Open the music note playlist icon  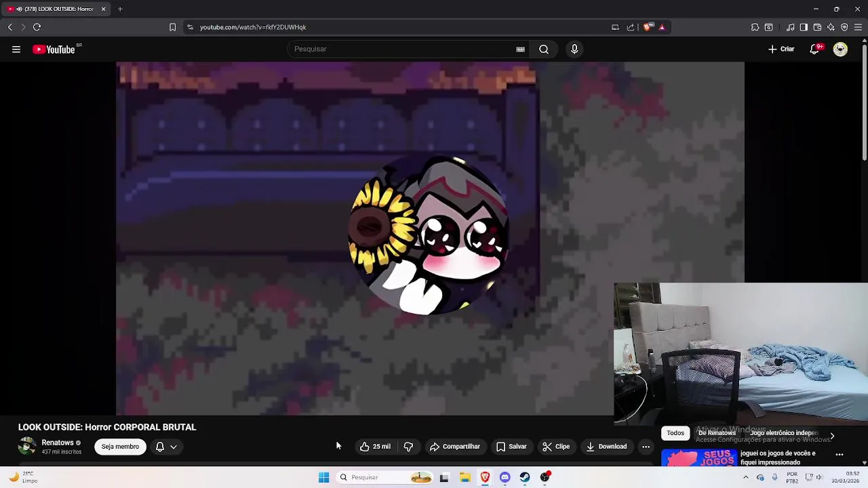point(791,27)
